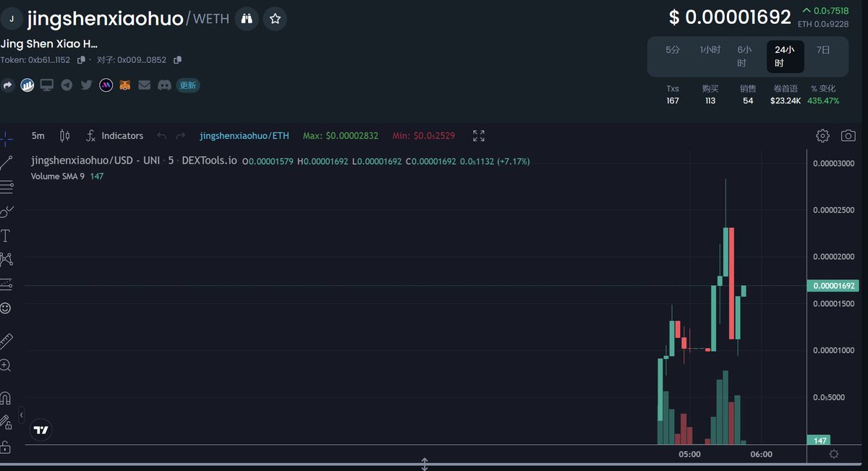Open chart settings gear

[x=822, y=135]
